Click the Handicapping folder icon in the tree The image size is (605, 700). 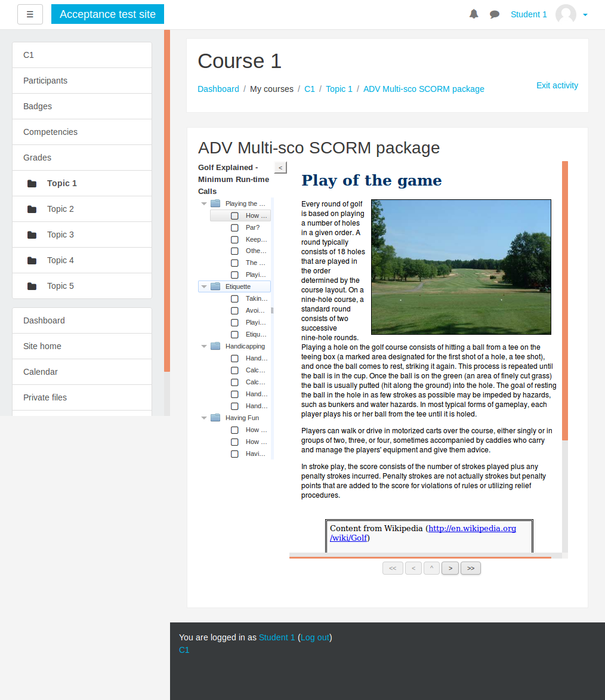(215, 347)
